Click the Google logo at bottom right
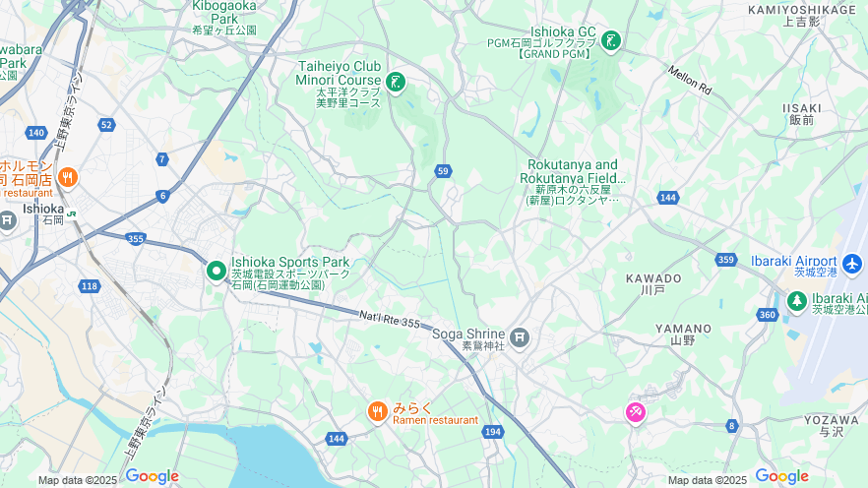 point(781,476)
